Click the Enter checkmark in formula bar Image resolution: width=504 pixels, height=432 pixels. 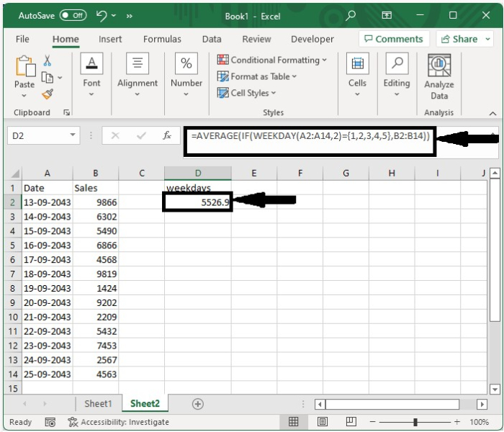(x=141, y=135)
